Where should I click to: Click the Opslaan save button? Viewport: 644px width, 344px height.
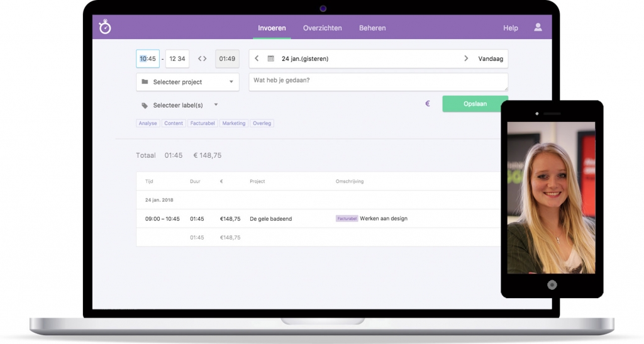click(x=475, y=104)
